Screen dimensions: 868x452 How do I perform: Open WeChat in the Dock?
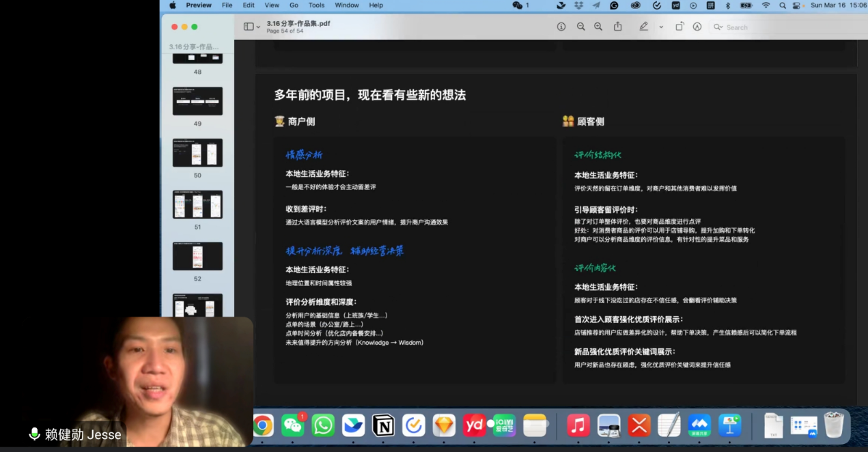[293, 425]
